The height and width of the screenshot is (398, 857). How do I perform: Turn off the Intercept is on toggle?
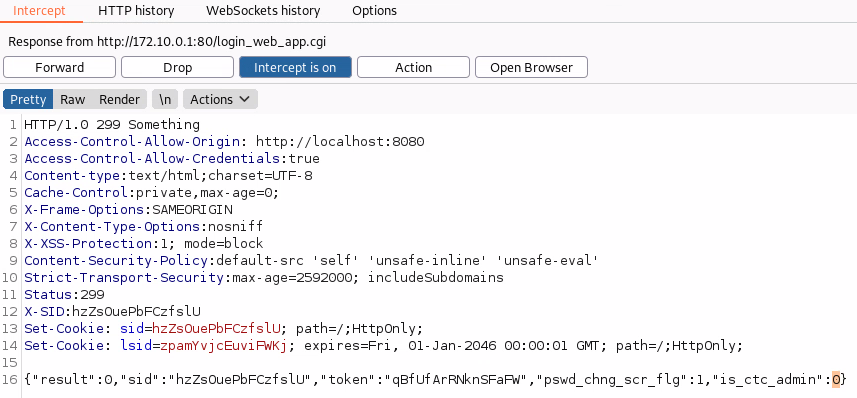295,67
